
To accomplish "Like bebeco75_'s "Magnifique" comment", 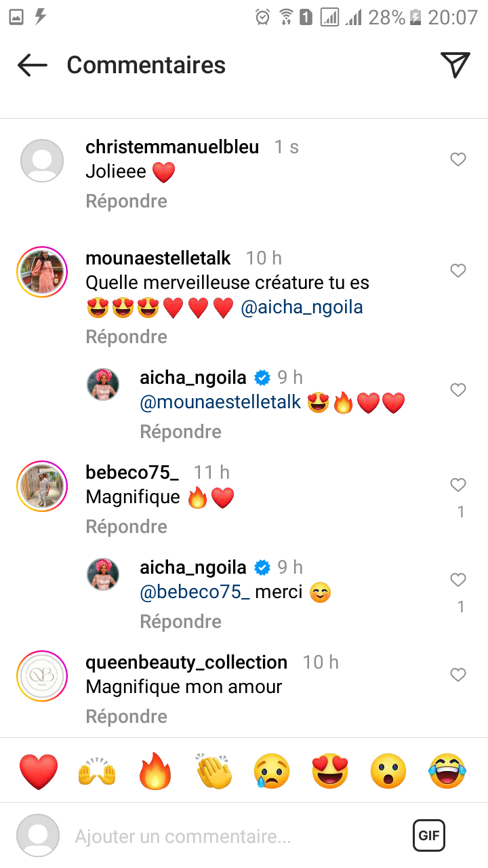I will coord(458,485).
